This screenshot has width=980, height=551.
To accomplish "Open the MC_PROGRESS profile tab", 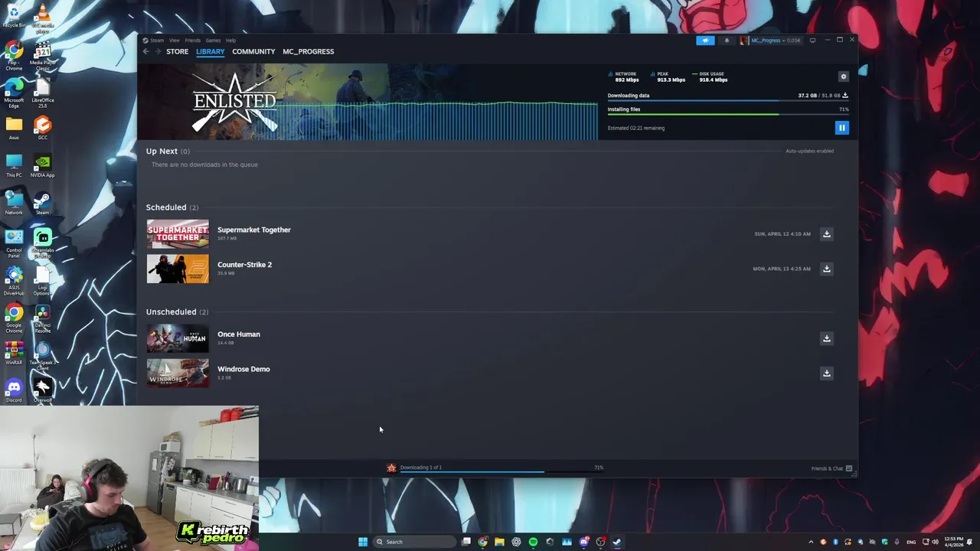I will point(308,51).
